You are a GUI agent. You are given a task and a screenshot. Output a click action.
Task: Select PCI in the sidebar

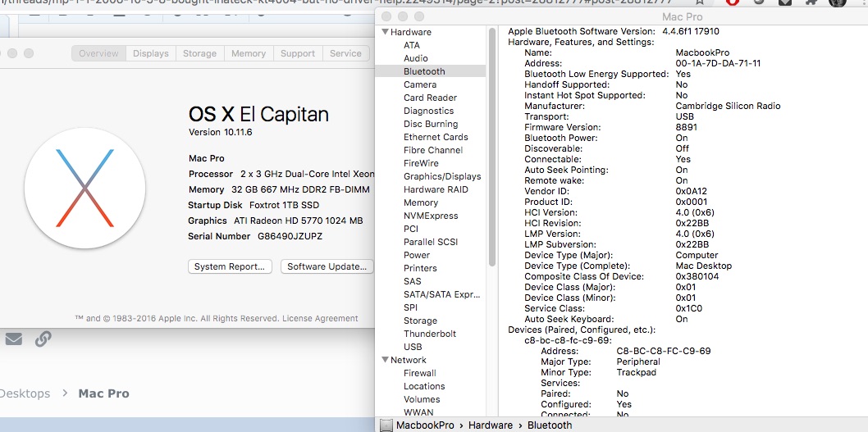pos(411,229)
